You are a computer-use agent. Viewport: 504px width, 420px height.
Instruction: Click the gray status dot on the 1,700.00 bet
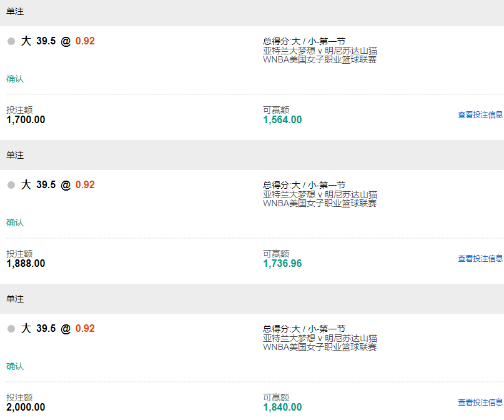tap(11, 42)
